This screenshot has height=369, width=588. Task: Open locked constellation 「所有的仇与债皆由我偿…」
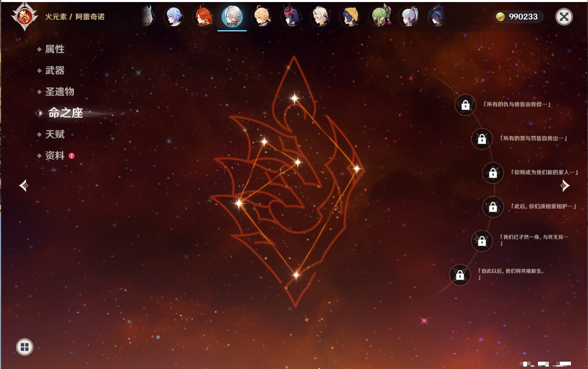[x=465, y=105]
